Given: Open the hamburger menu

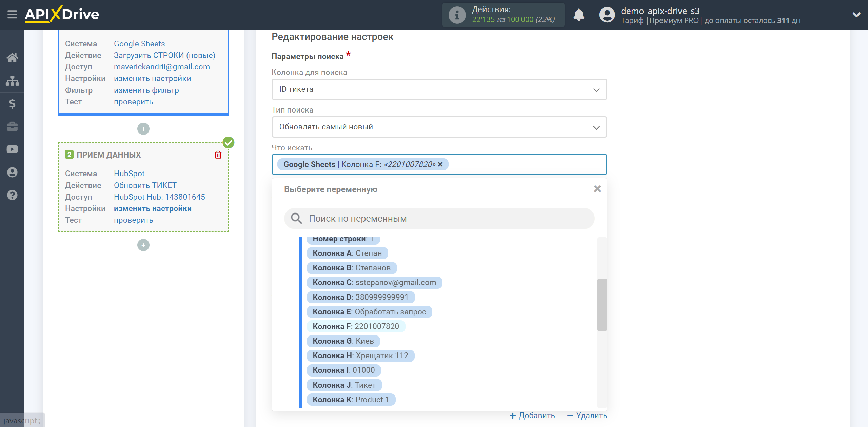Looking at the screenshot, I should pyautogui.click(x=12, y=15).
